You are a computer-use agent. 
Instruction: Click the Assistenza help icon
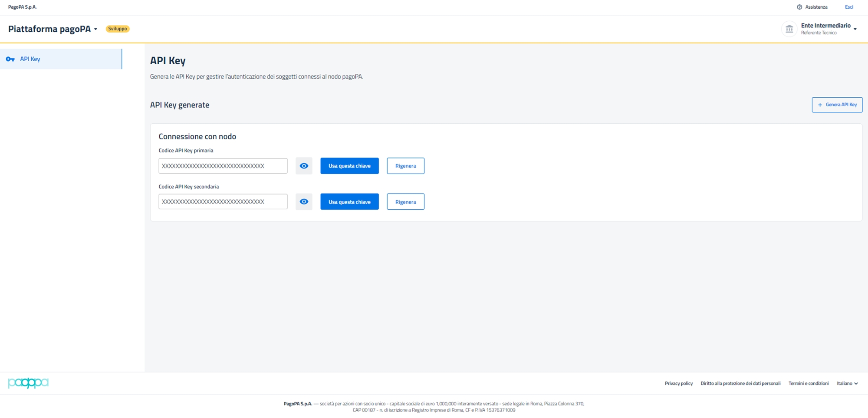(799, 7)
